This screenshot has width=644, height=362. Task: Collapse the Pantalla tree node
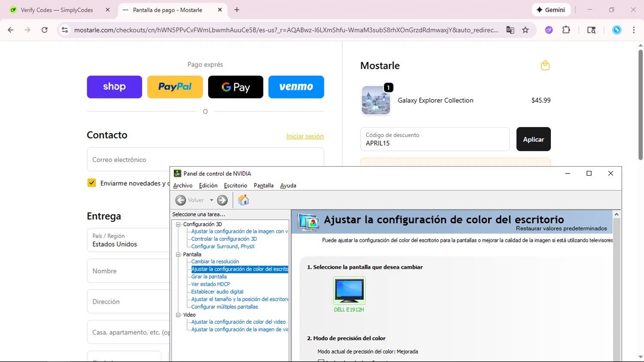point(178,255)
